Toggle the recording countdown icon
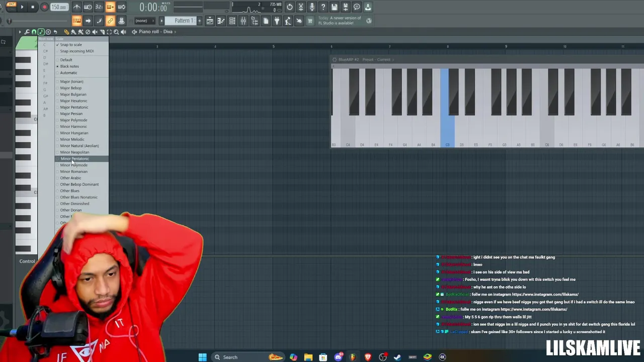This screenshot has height=362, width=644. click(99, 7)
